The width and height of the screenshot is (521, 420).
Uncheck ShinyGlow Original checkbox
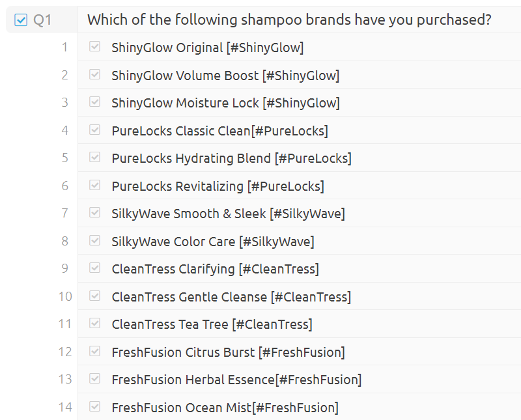point(95,47)
